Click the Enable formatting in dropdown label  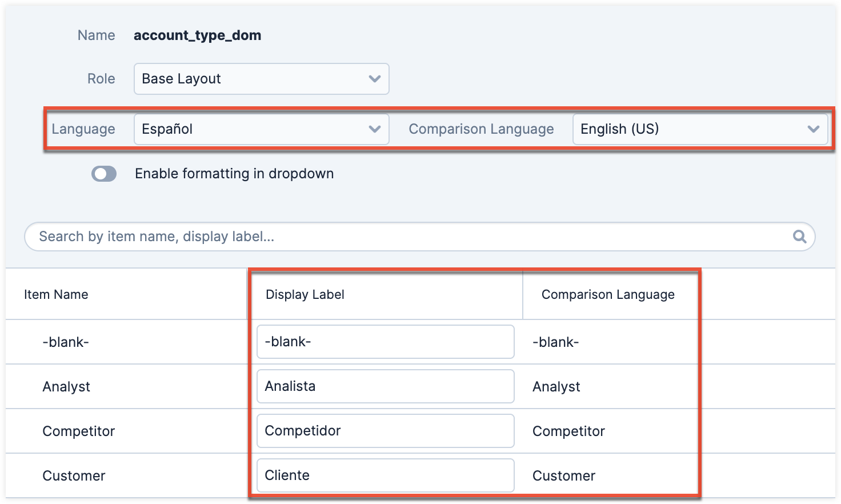pos(234,174)
